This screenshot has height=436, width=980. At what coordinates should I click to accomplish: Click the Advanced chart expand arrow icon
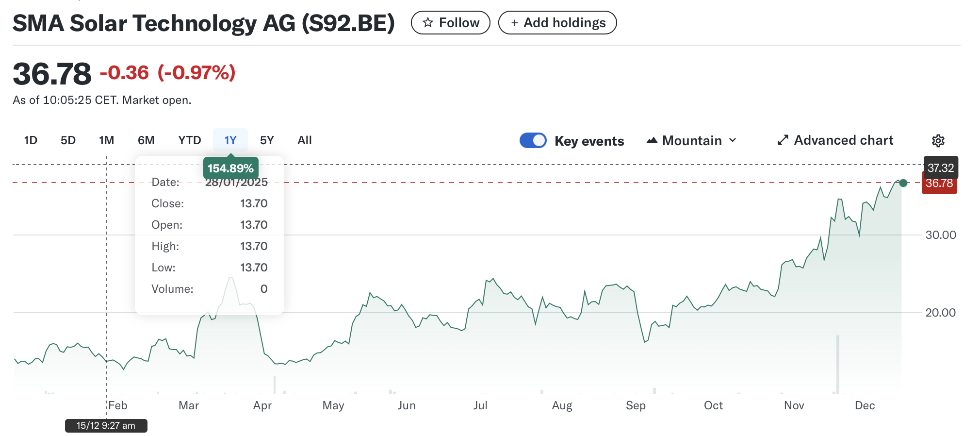[783, 140]
